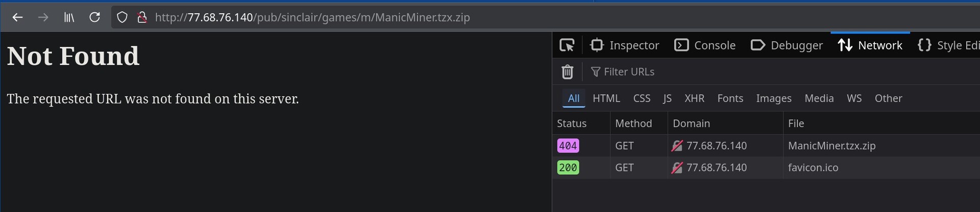This screenshot has height=212, width=980.
Task: Select the Network tab
Action: [870, 45]
